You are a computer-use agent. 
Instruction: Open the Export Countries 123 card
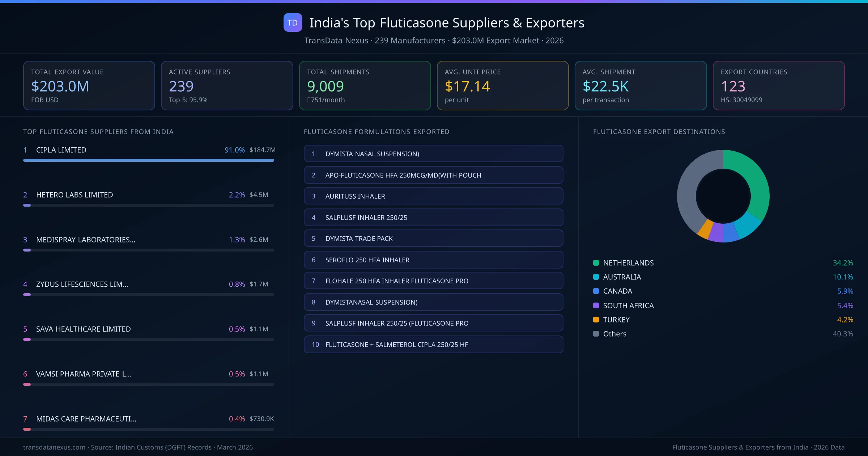[778, 85]
